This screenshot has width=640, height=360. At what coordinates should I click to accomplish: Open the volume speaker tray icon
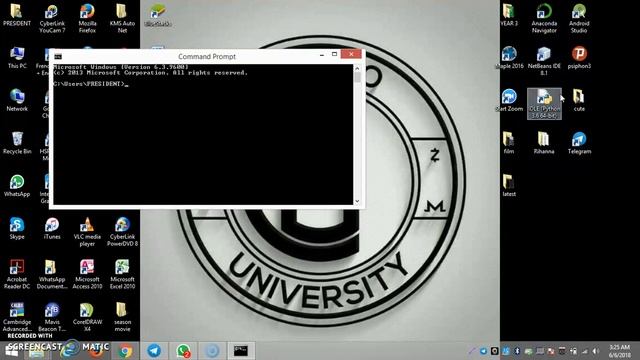596,351
